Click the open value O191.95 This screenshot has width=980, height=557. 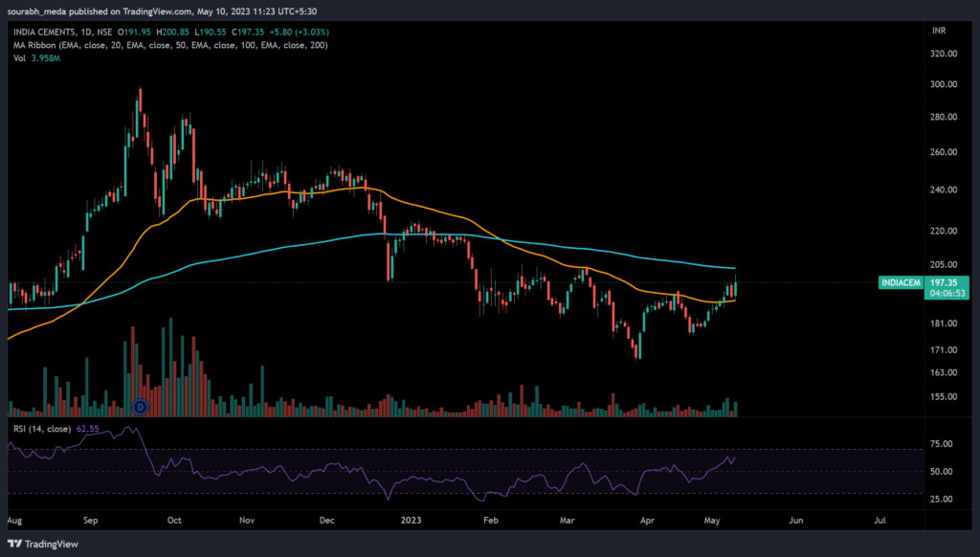(134, 32)
